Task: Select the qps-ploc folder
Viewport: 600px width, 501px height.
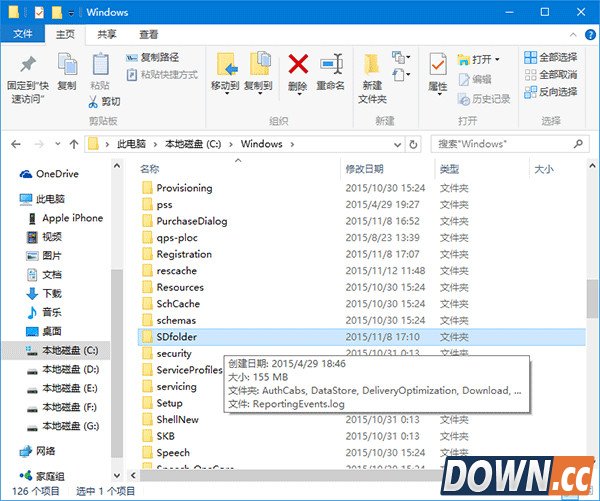Action: pyautogui.click(x=170, y=238)
